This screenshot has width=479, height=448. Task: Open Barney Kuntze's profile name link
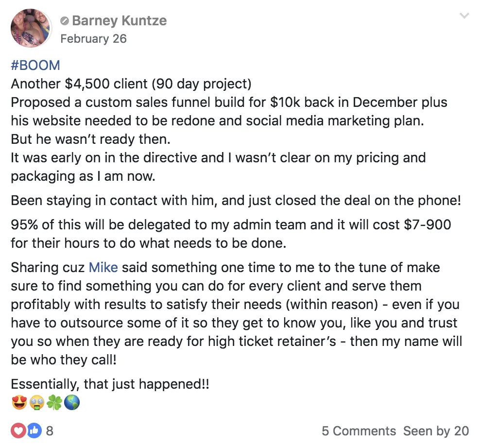click(x=119, y=21)
